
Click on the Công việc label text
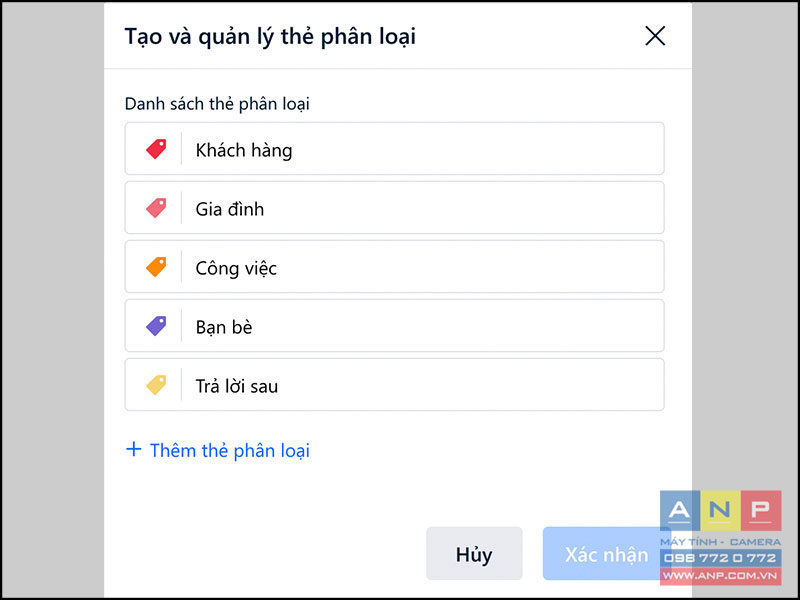click(236, 268)
